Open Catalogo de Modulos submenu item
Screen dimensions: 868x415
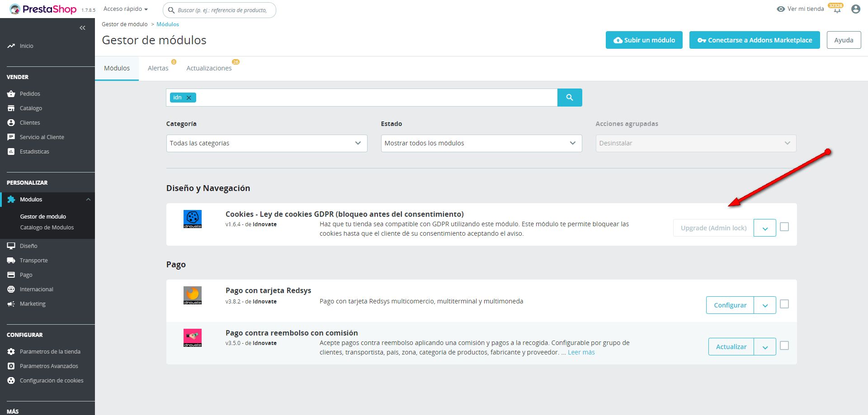point(47,228)
